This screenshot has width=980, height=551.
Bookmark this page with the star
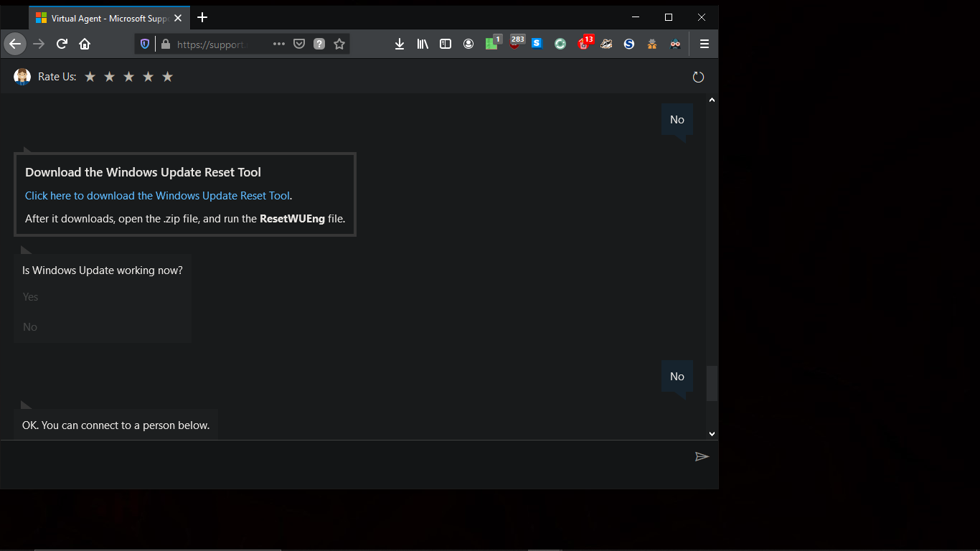click(x=339, y=44)
